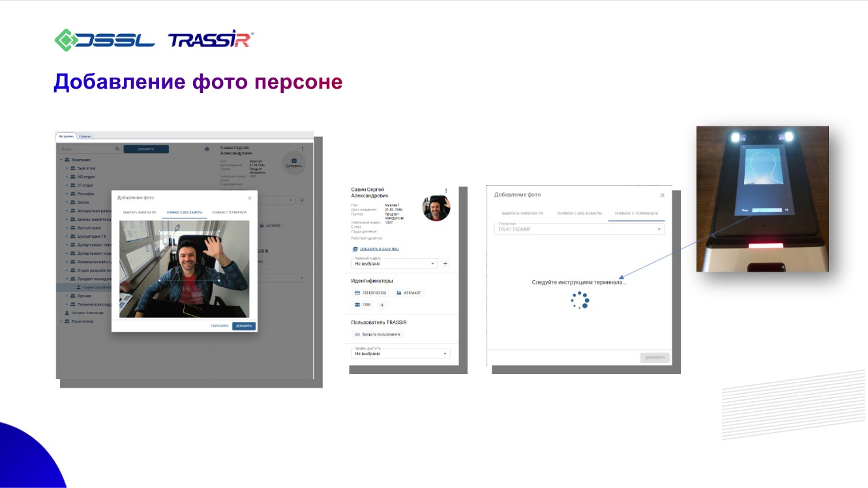
Task: Click person icon of Катурин Александр
Action: [68, 313]
